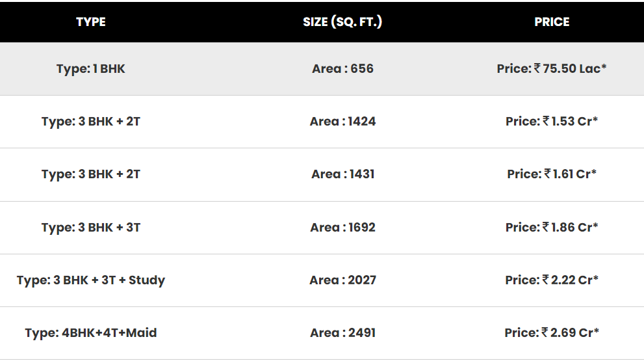Image resolution: width=644 pixels, height=363 pixels.
Task: Click the Area : 1431 cell
Action: [x=342, y=174]
